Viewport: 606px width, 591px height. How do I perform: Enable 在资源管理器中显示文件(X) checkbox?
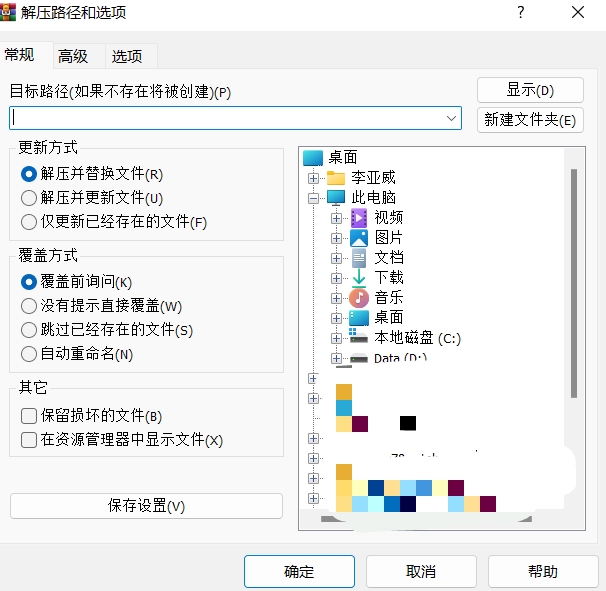coord(29,440)
